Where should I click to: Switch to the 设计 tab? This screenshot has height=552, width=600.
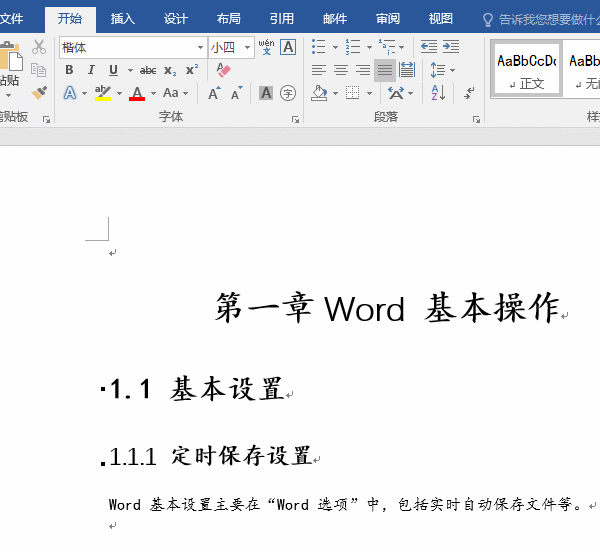[176, 19]
